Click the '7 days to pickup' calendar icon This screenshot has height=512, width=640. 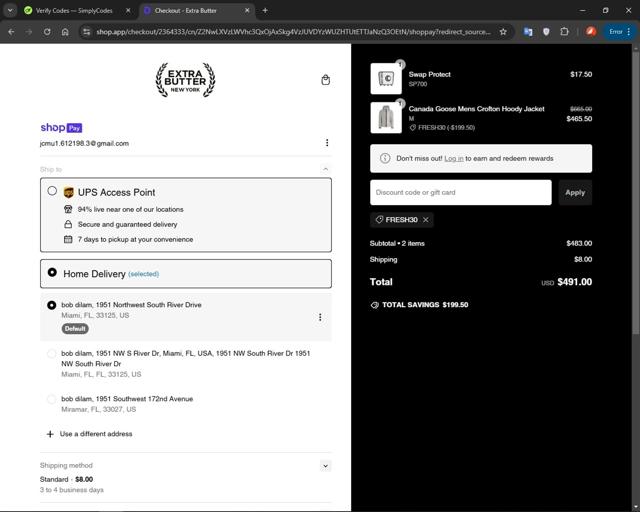point(68,239)
